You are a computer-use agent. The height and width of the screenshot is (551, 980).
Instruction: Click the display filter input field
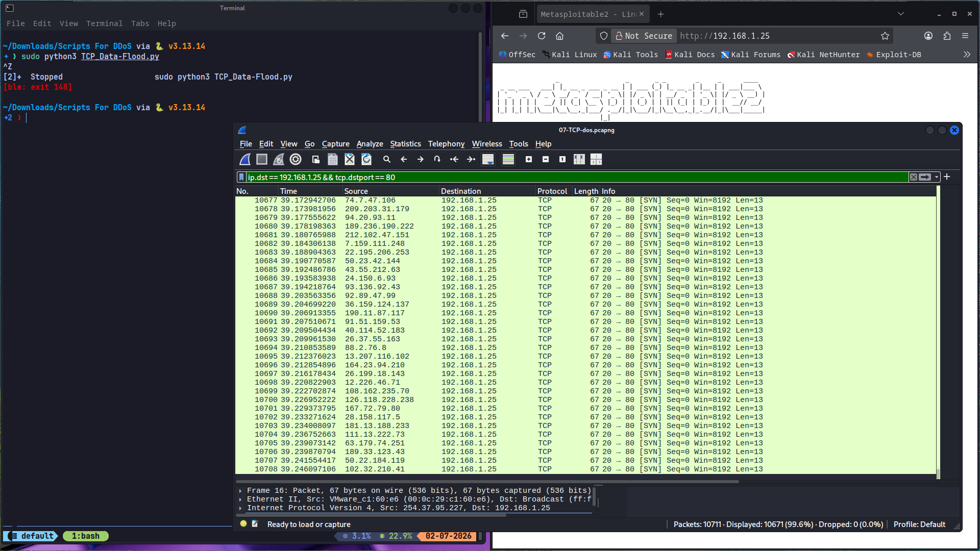pos(577,178)
